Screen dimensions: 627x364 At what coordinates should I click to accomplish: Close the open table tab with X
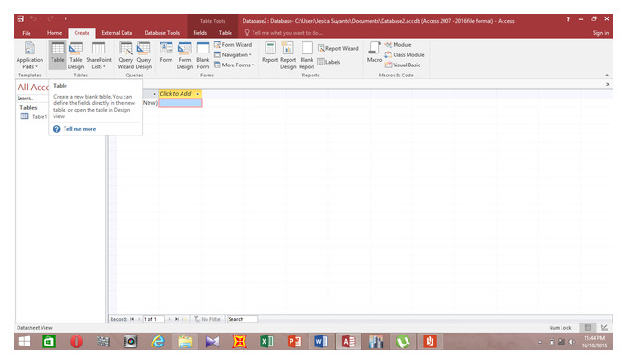[608, 84]
